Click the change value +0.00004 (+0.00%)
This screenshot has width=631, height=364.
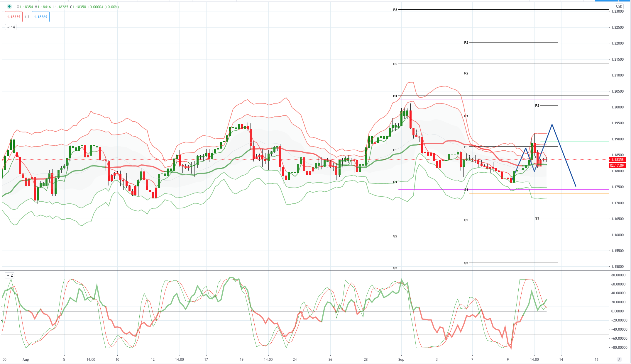pos(103,7)
